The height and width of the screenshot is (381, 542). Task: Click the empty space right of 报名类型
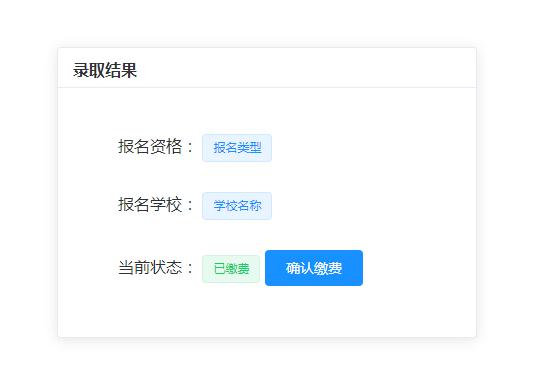click(x=373, y=148)
